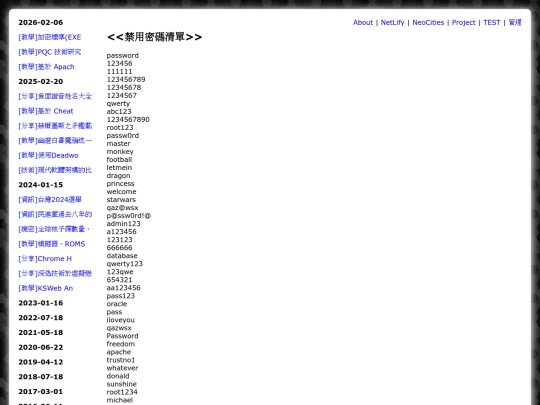Screen dimensions: 540x405
Task: Click the 'qaz@wsx' list entry
Action: point(122,208)
